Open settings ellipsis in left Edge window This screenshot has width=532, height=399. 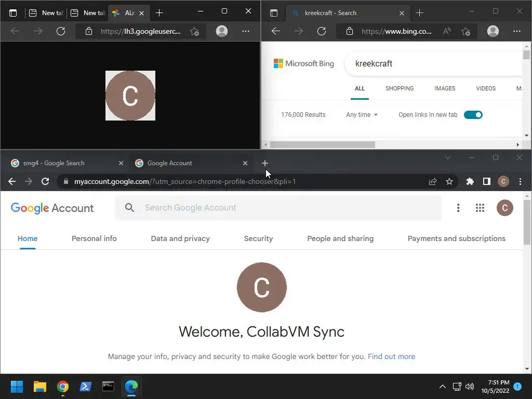point(246,31)
